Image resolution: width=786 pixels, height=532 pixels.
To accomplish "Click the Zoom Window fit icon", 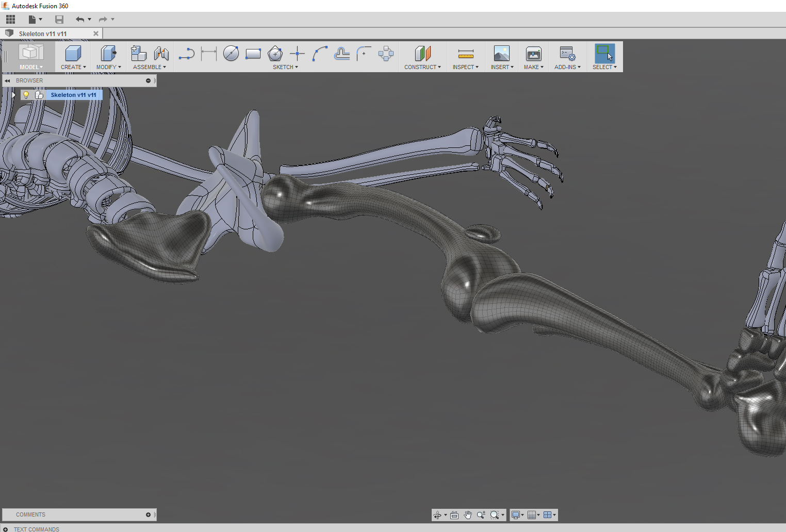I will pos(495,515).
